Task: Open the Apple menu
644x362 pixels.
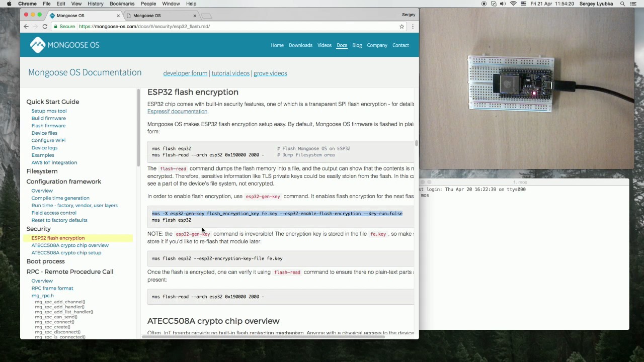Action: coord(9,4)
